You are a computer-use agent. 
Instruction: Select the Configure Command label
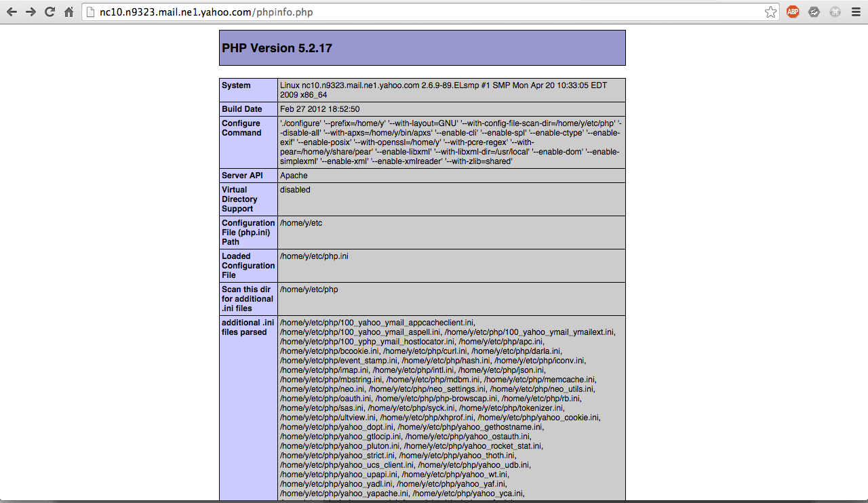point(241,128)
